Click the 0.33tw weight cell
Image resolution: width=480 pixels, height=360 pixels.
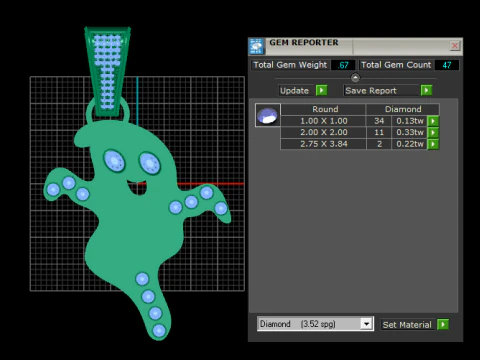click(x=410, y=132)
